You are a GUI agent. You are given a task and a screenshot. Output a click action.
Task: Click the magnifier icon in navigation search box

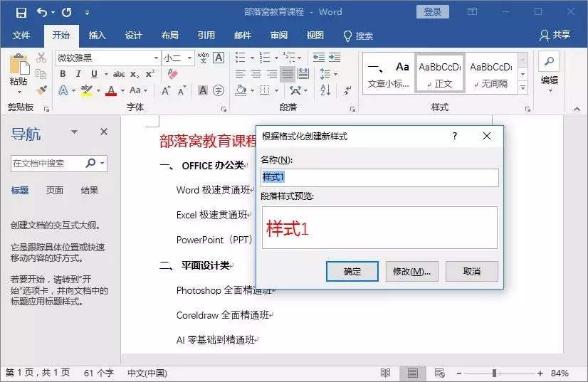(x=90, y=163)
